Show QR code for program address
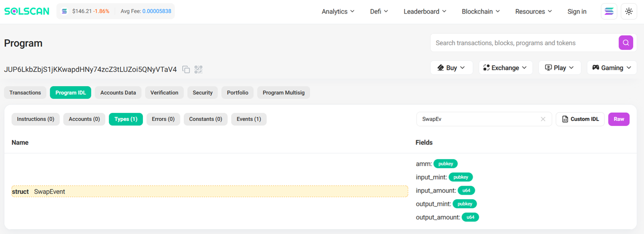 (199, 70)
